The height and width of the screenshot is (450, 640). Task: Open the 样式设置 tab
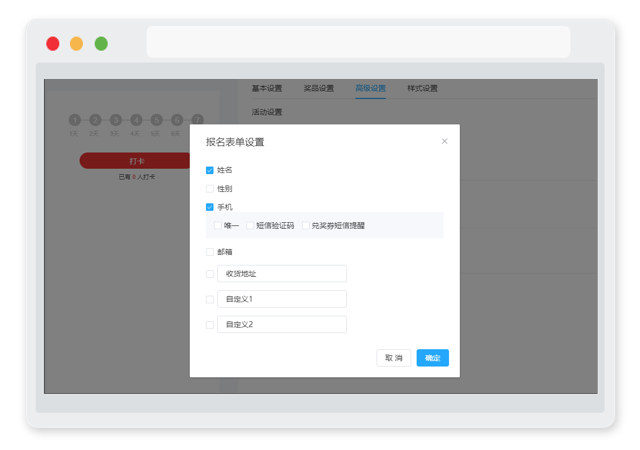point(422,88)
